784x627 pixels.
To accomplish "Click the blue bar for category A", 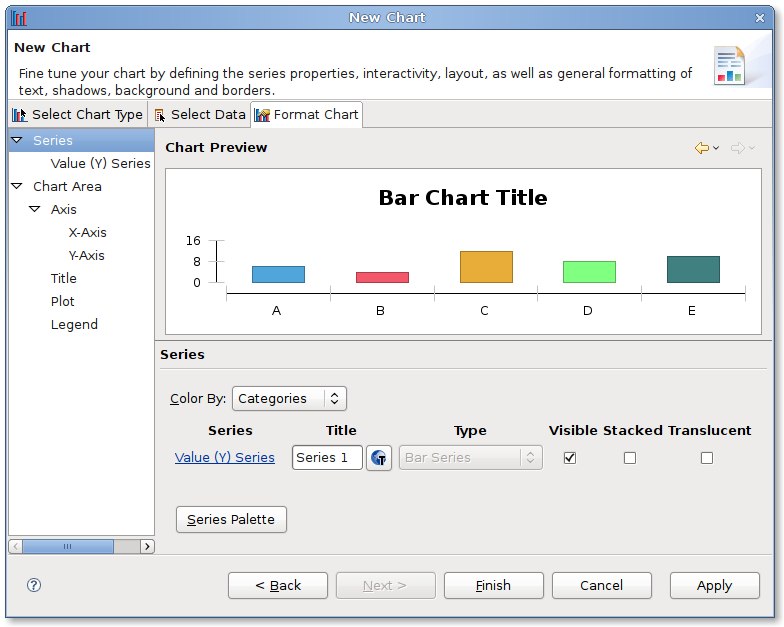I will pos(278,274).
